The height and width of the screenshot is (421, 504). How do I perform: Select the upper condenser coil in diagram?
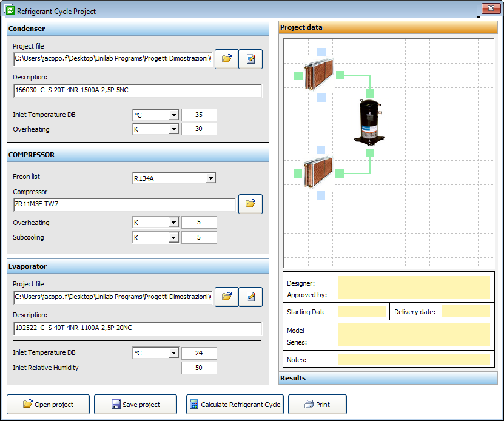[x=319, y=74]
